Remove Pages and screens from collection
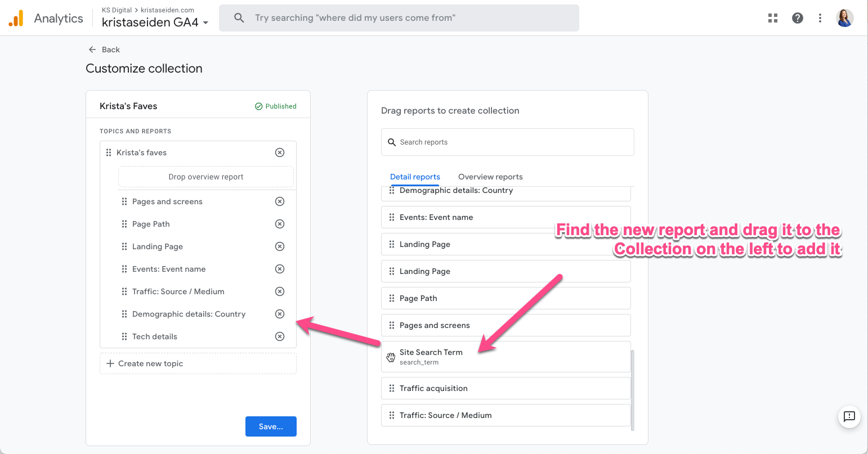Image resolution: width=868 pixels, height=454 pixels. pos(280,201)
